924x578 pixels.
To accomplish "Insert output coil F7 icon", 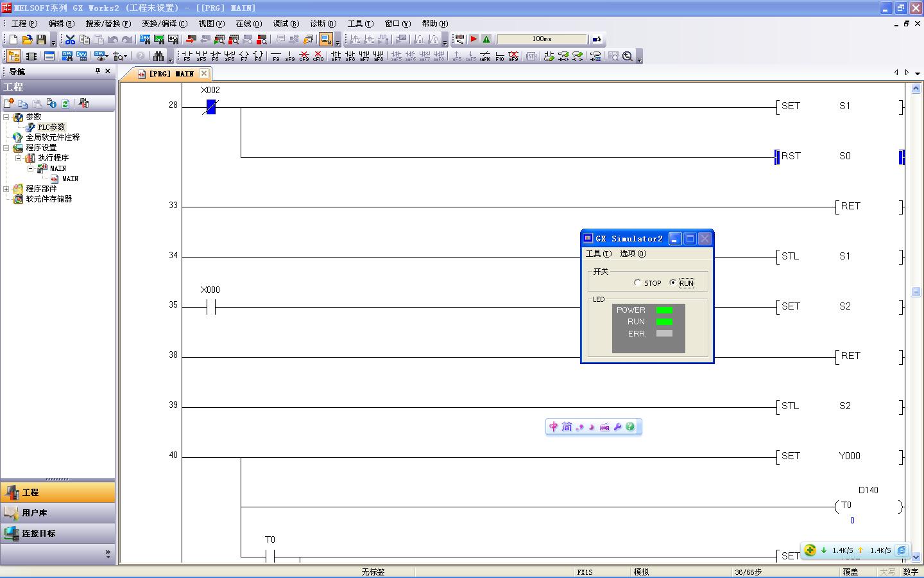I will 244,57.
